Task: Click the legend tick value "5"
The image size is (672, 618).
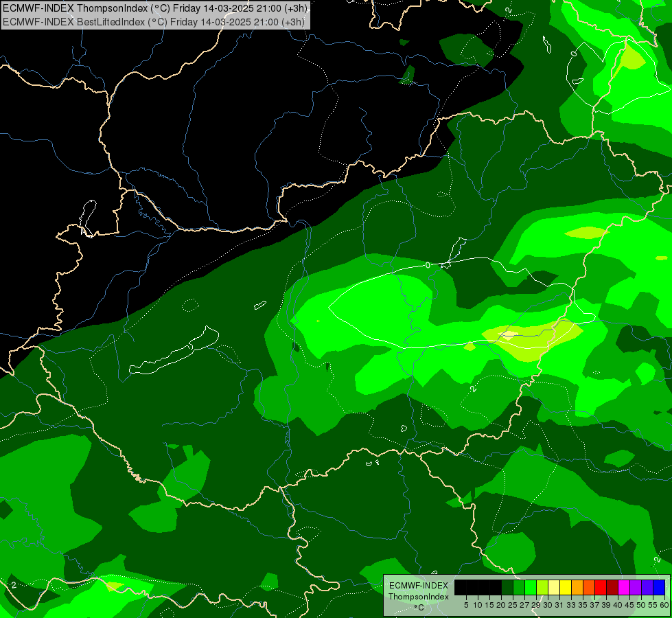Action: (466, 605)
